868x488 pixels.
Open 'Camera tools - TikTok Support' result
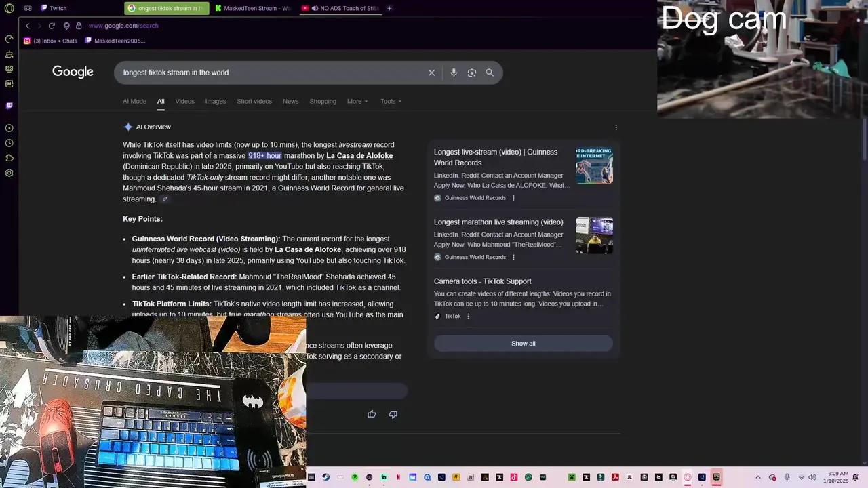coord(483,281)
